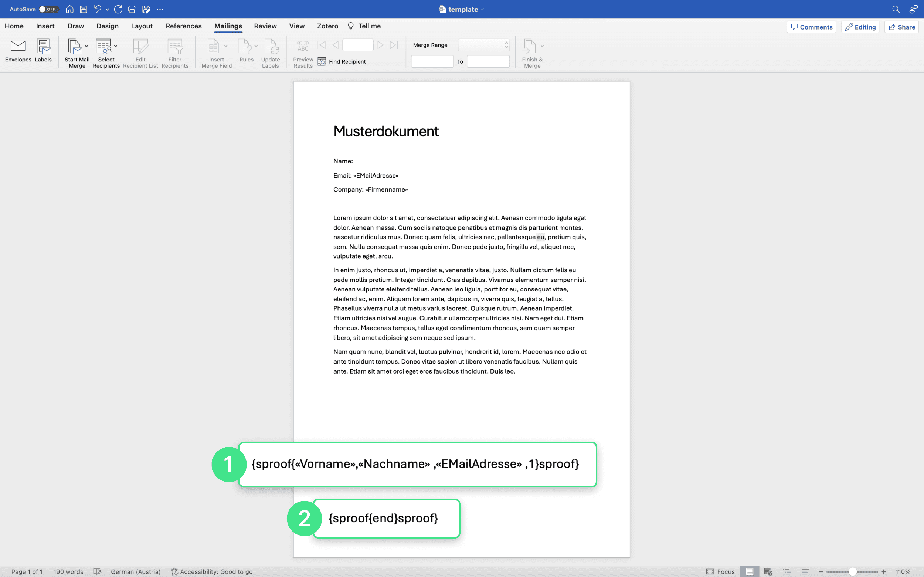Viewport: 924px width, 577px height.
Task: Click the Home icon in title bar
Action: [69, 9]
